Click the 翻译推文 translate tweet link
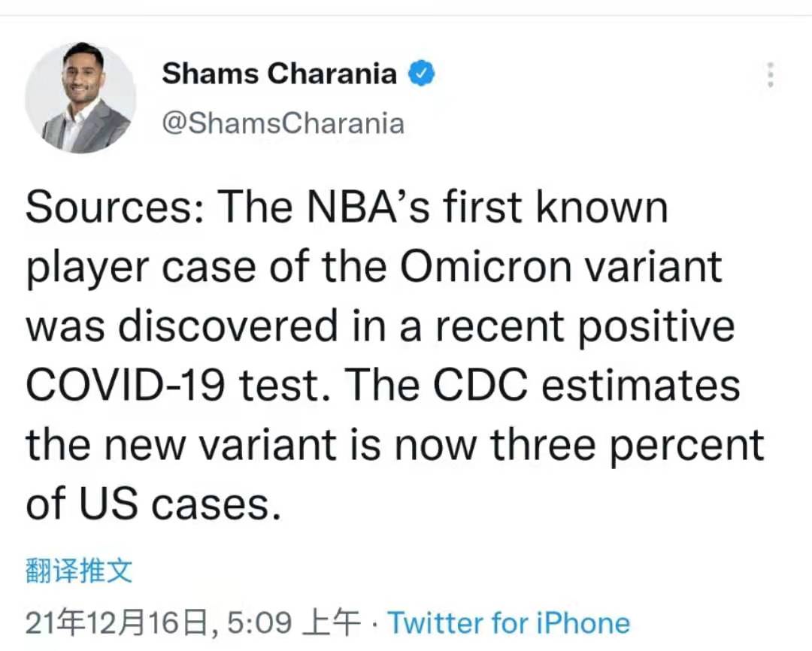 click(x=79, y=571)
